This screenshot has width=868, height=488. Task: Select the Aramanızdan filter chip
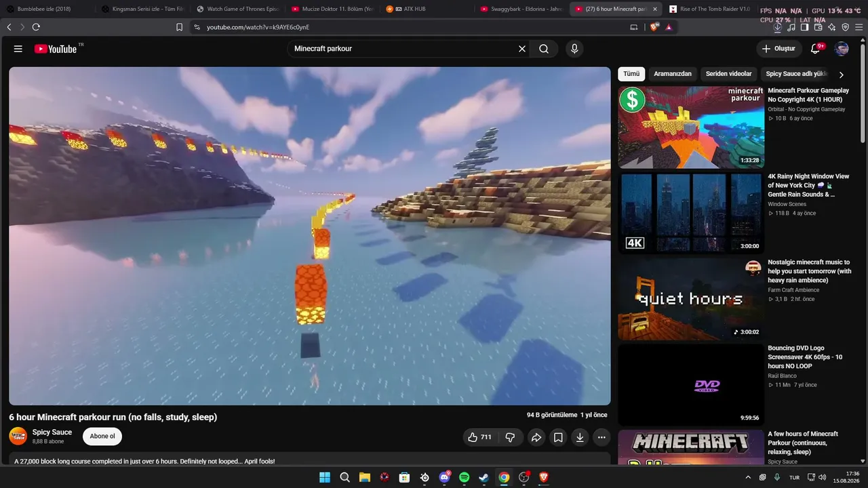click(x=673, y=74)
